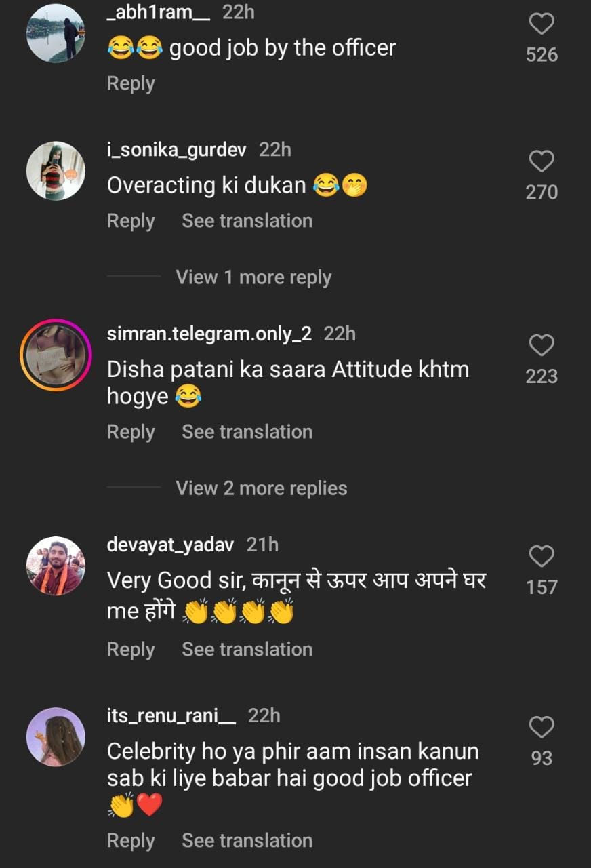591x868 pixels.
Task: See translation for devayat_yadav's comment
Action: [x=247, y=650]
